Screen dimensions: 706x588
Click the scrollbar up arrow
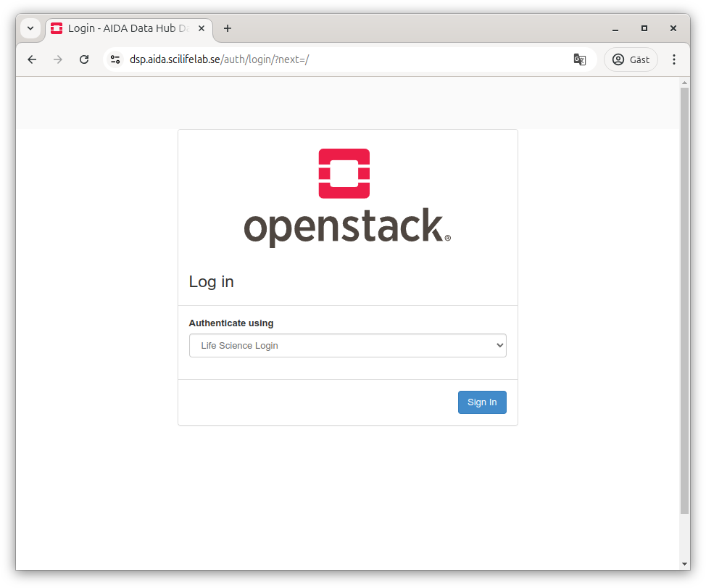pyautogui.click(x=684, y=83)
